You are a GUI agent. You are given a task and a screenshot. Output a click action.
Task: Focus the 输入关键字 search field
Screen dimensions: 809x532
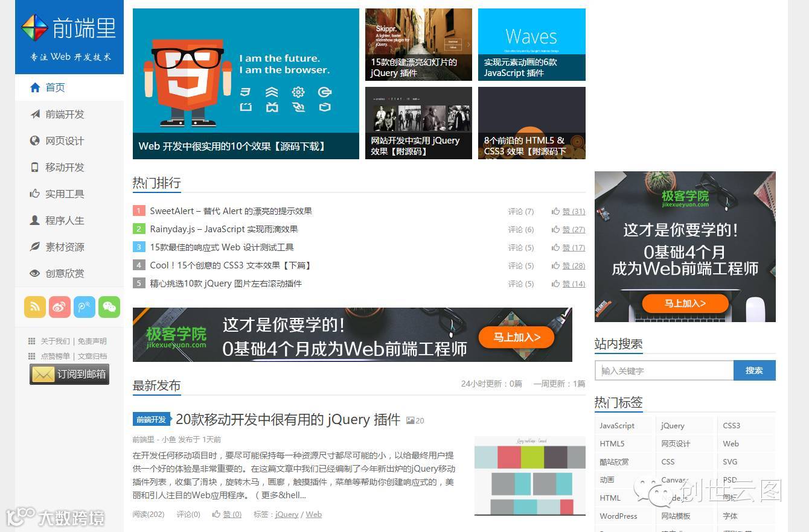[x=664, y=370]
